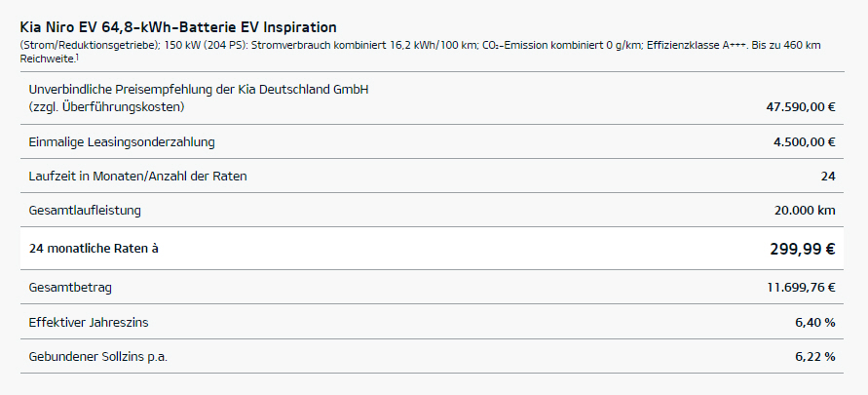The image size is (868, 395).
Task: Select the Laufzeit in Monaten row label
Action: point(137,177)
